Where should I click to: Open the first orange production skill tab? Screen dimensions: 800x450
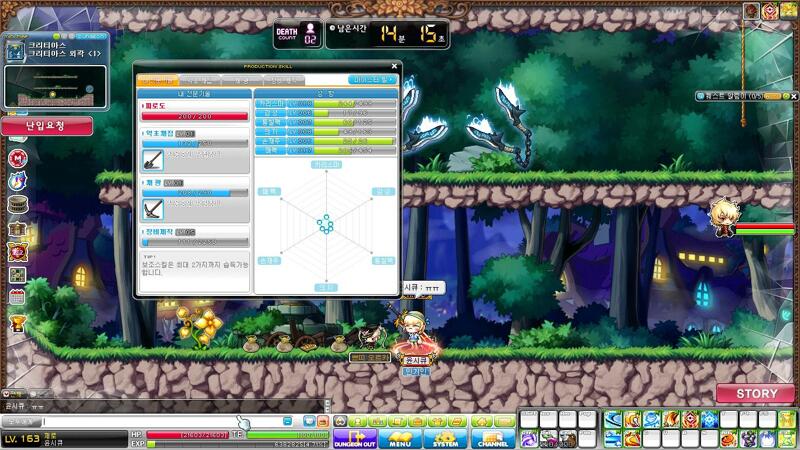(x=158, y=80)
